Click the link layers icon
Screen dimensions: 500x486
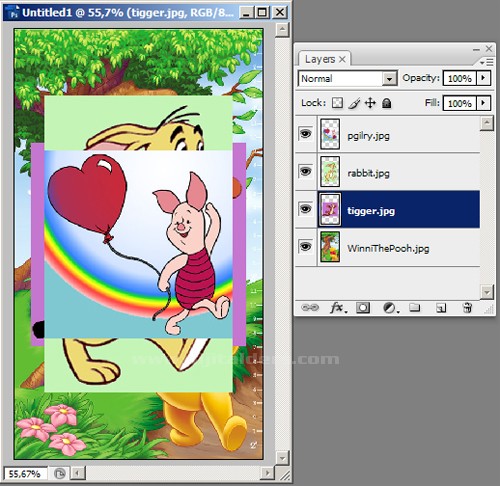click(310, 307)
